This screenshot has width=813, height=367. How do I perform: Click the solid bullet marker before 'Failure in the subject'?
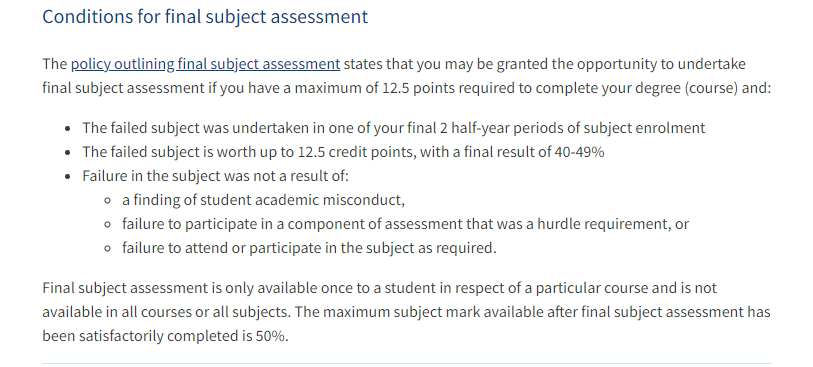68,177
